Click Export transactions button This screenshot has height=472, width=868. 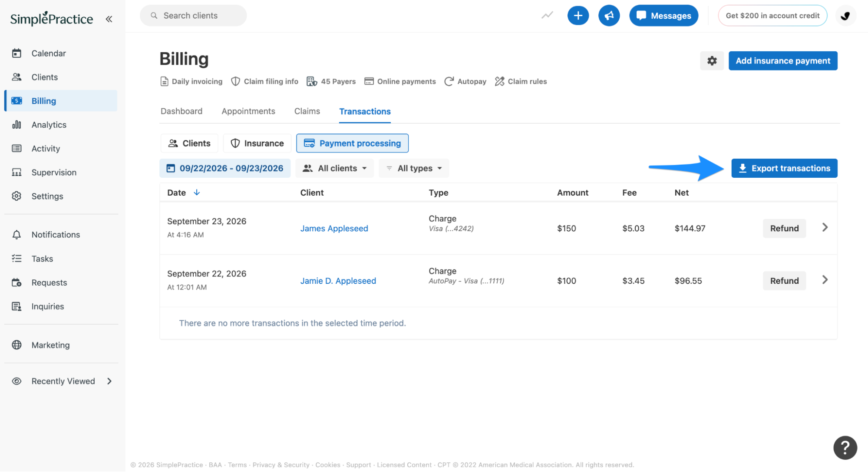pyautogui.click(x=784, y=168)
